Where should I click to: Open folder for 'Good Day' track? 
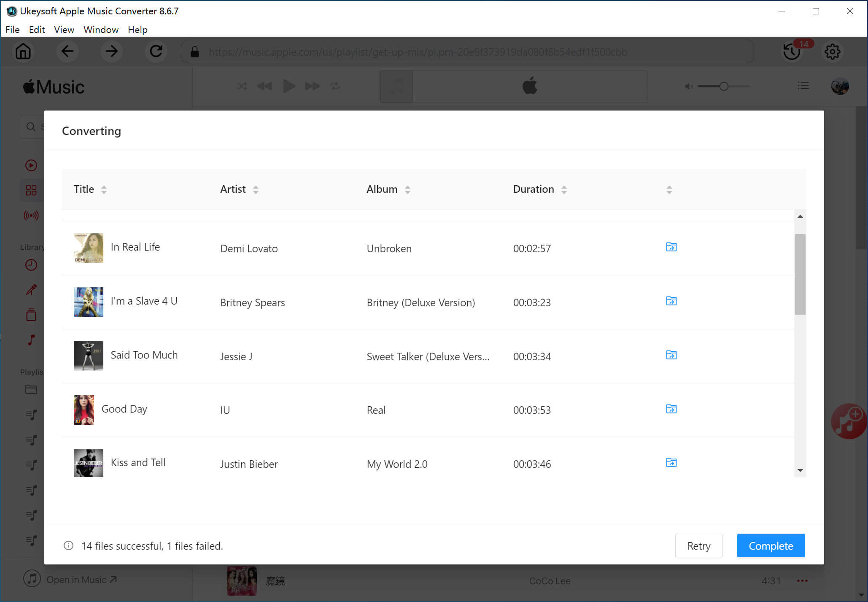coord(671,409)
